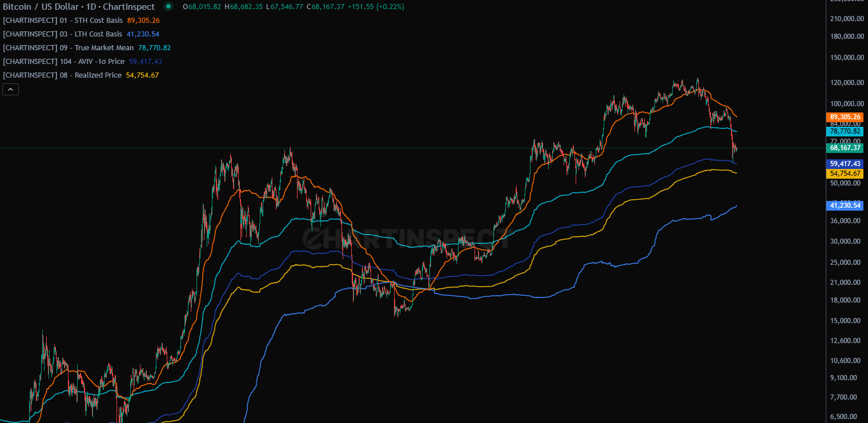Click the 10,600.00 mark on price scale
The width and height of the screenshot is (868, 423).
[x=845, y=360]
